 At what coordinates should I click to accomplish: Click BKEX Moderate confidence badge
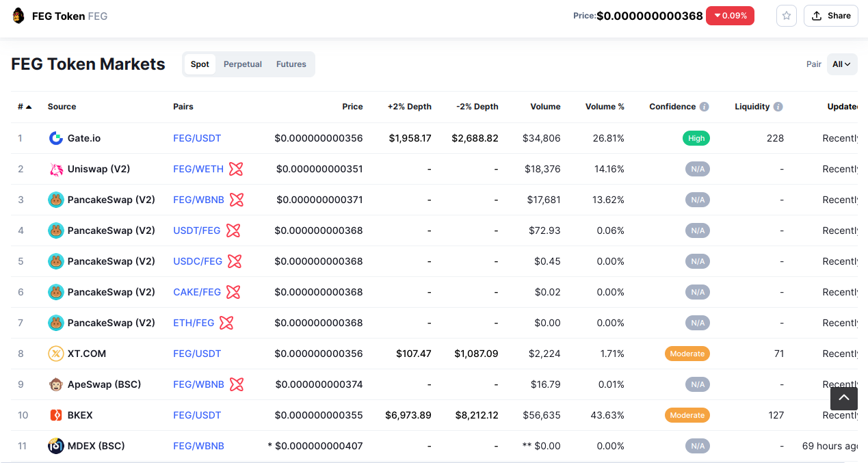pos(687,415)
